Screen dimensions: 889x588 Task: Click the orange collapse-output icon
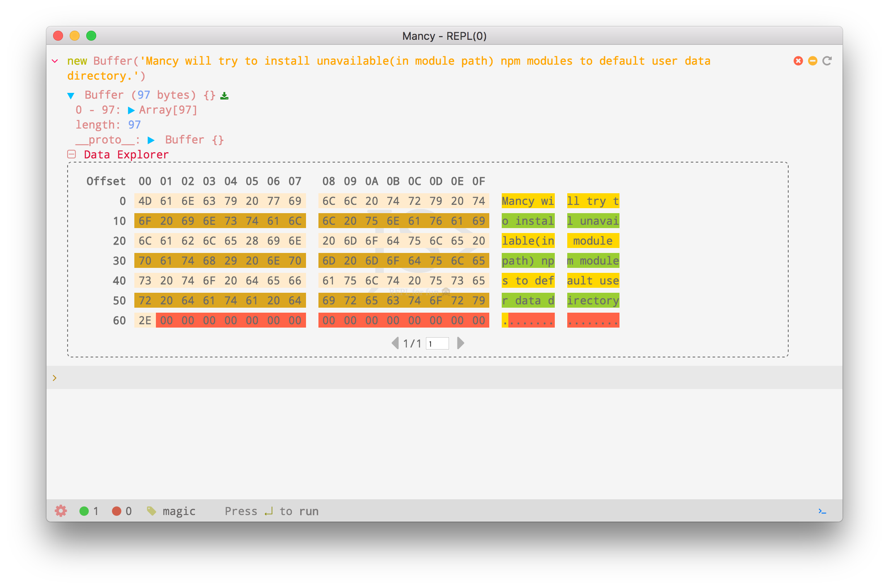[x=812, y=61]
